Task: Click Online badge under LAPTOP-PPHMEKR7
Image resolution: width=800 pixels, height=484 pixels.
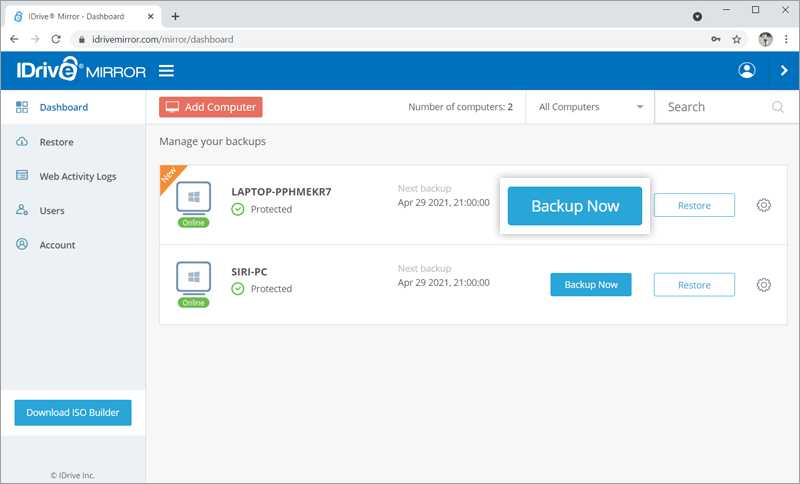Action: coord(193,222)
